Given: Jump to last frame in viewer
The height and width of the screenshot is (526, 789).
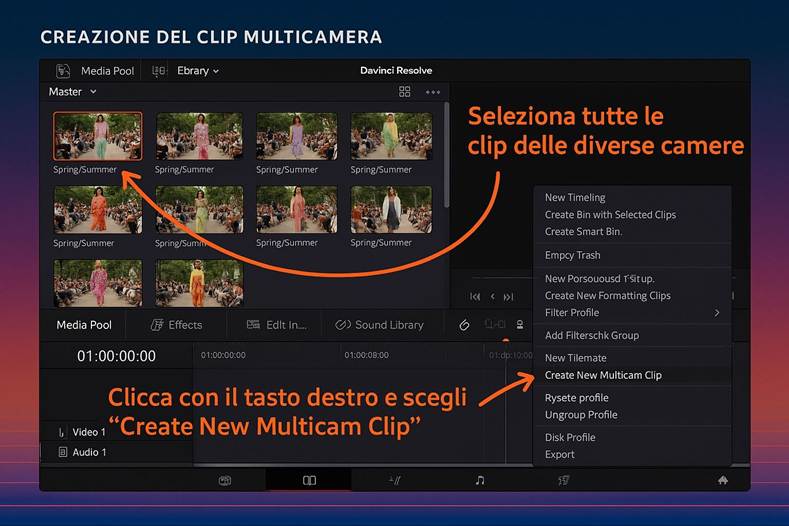Looking at the screenshot, I should tap(508, 296).
